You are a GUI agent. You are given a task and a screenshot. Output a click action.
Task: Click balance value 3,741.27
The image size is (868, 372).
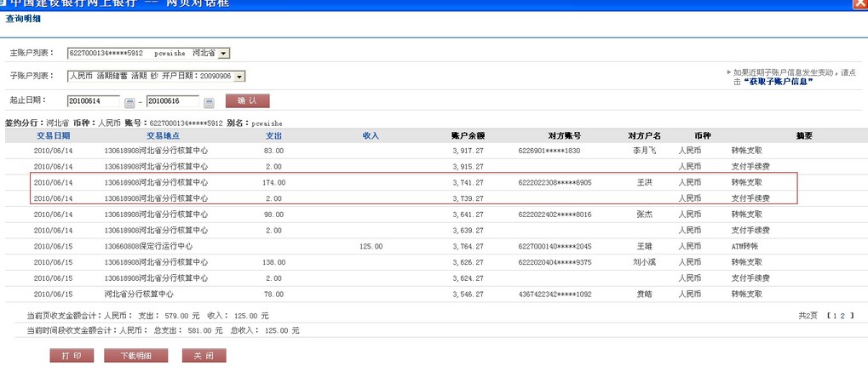point(468,183)
